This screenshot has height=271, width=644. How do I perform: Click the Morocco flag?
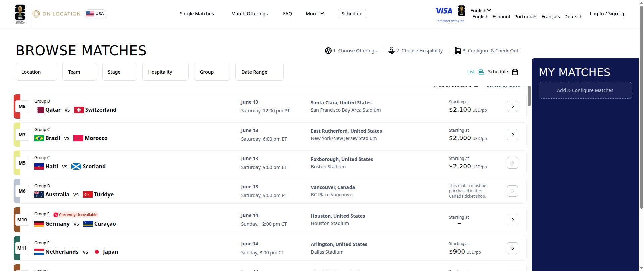tap(78, 138)
